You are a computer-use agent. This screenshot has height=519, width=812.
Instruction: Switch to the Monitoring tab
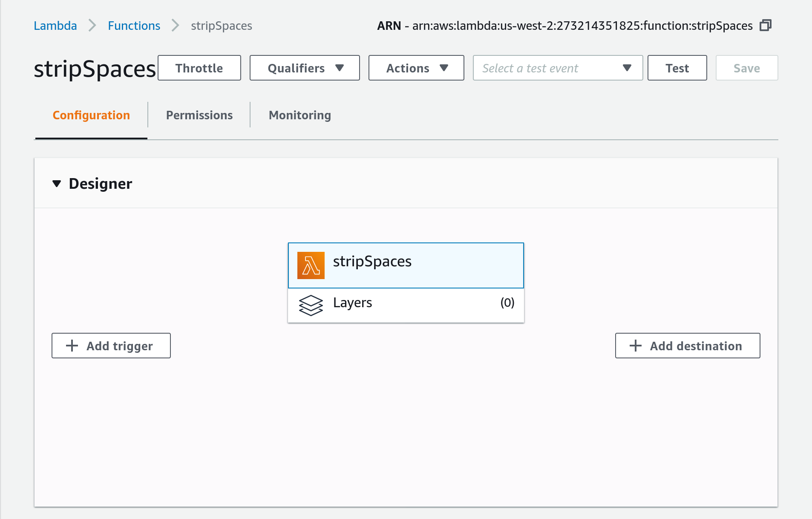coord(299,115)
